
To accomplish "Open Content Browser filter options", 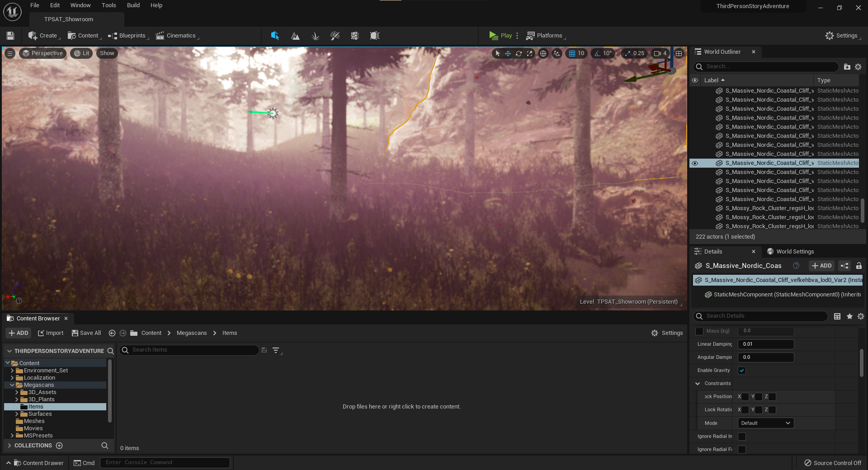I will point(276,350).
